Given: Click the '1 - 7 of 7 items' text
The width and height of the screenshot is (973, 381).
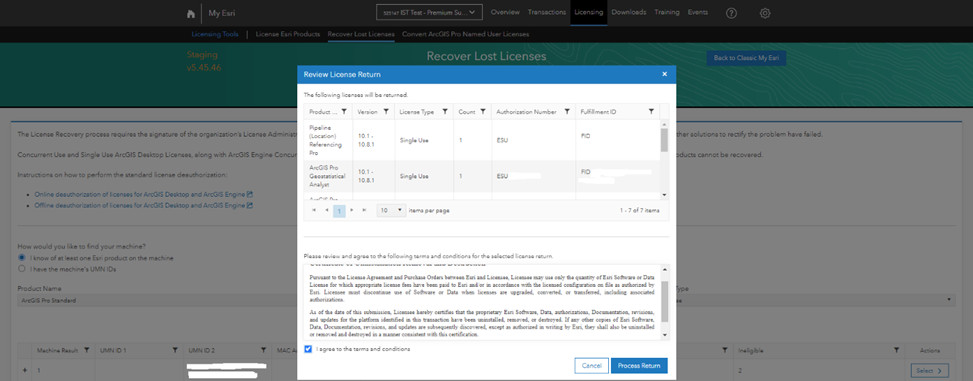Looking at the screenshot, I should pos(640,211).
